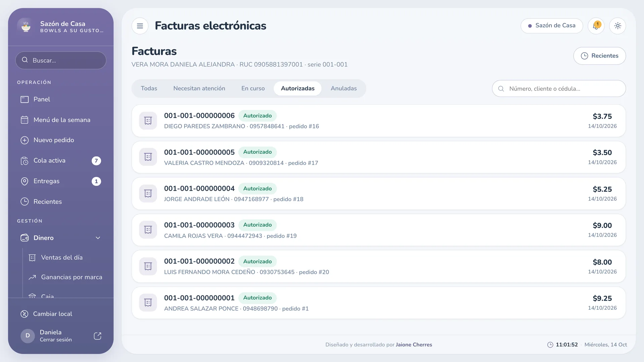Image resolution: width=644 pixels, height=362 pixels.
Task: Go to Nuevo pedido
Action: [x=61, y=140]
